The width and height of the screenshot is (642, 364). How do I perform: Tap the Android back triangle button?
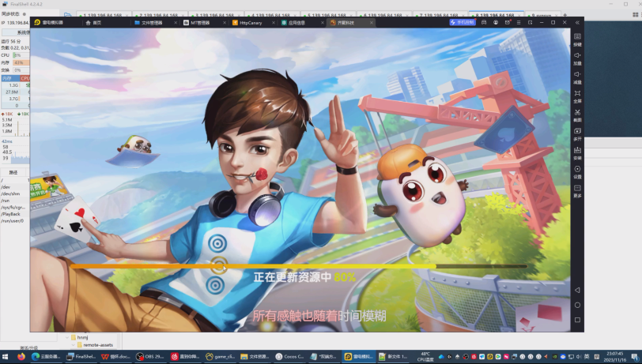(x=577, y=290)
